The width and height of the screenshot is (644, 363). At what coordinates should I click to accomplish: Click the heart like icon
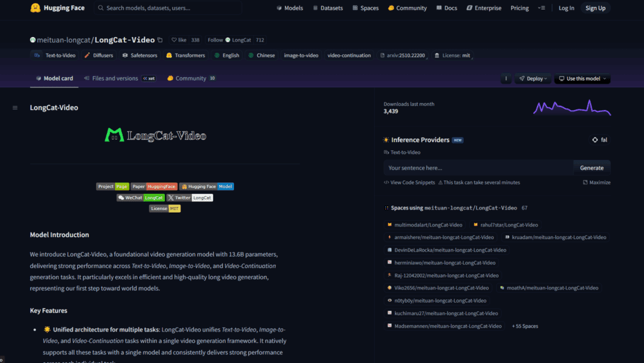[174, 40]
